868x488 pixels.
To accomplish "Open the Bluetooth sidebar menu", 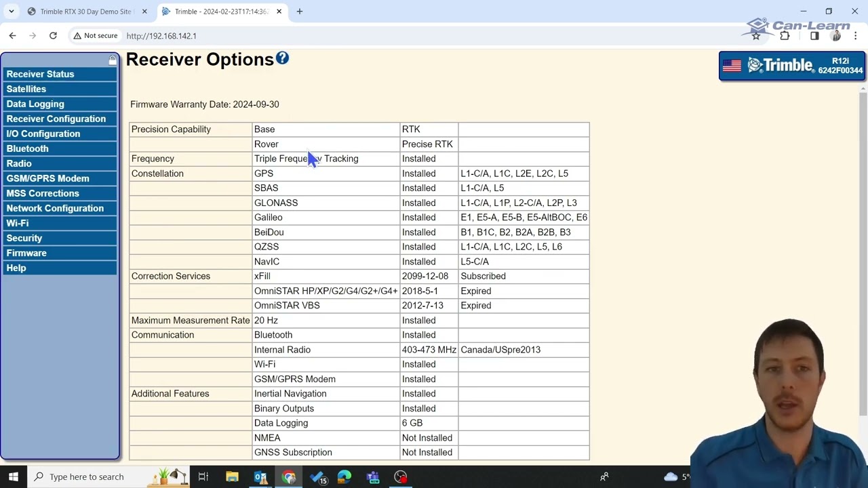I will [x=60, y=148].
